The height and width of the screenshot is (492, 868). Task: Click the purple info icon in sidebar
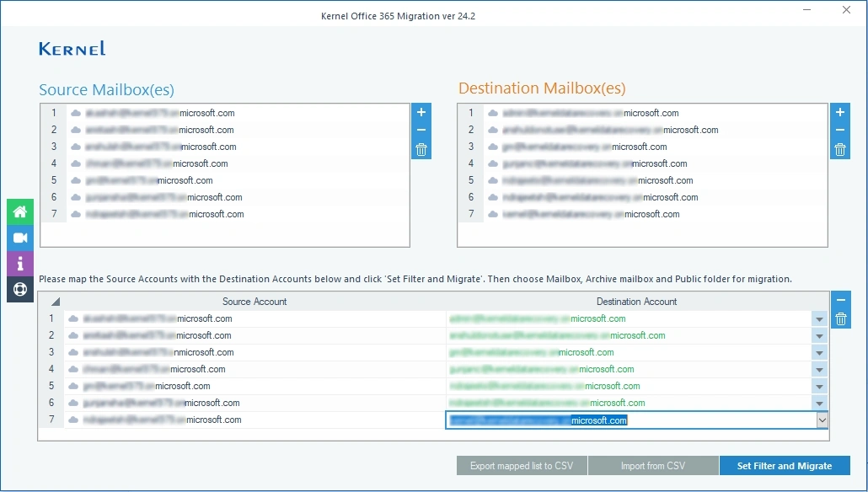point(19,264)
